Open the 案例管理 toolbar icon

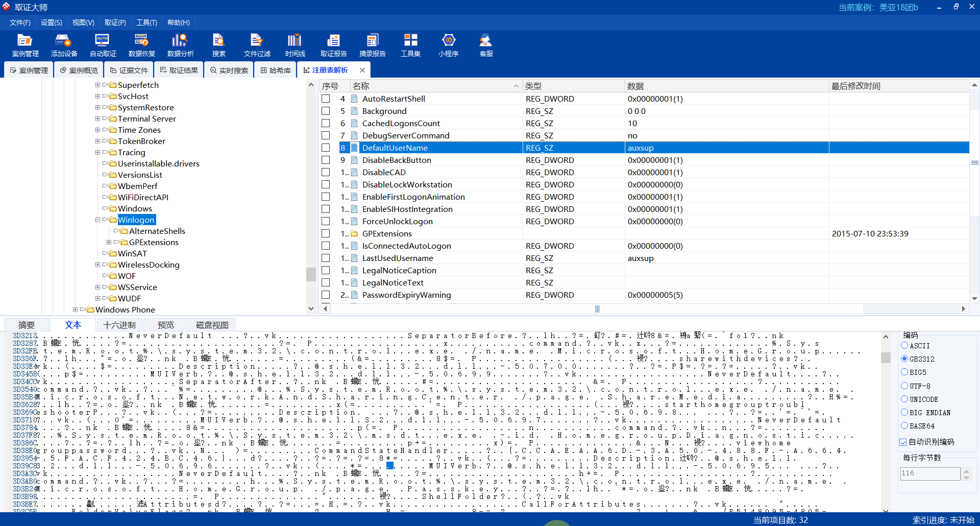point(25,45)
